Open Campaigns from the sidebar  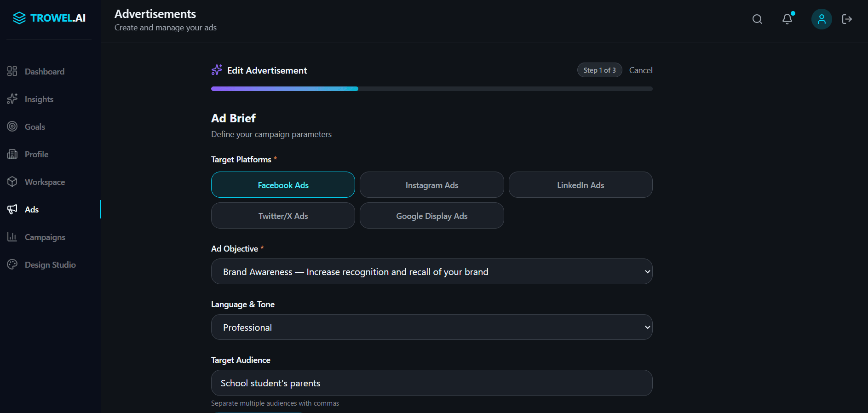tap(45, 237)
